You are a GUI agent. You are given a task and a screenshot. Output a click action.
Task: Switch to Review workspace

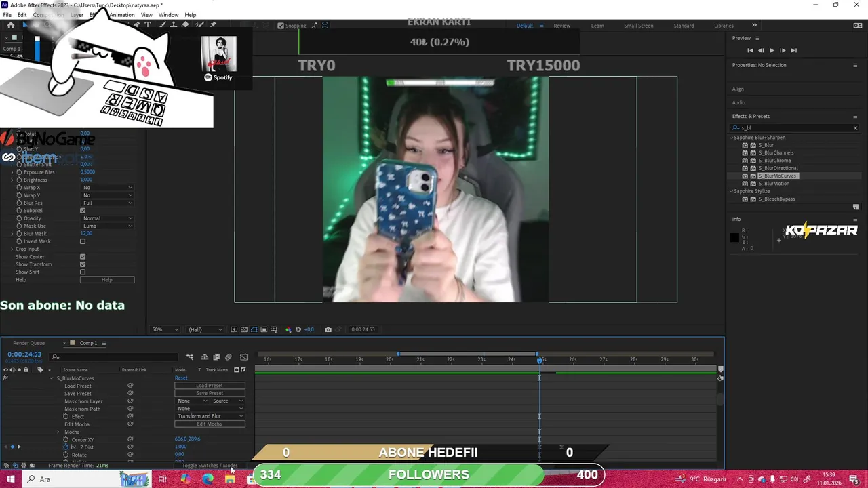(x=561, y=26)
